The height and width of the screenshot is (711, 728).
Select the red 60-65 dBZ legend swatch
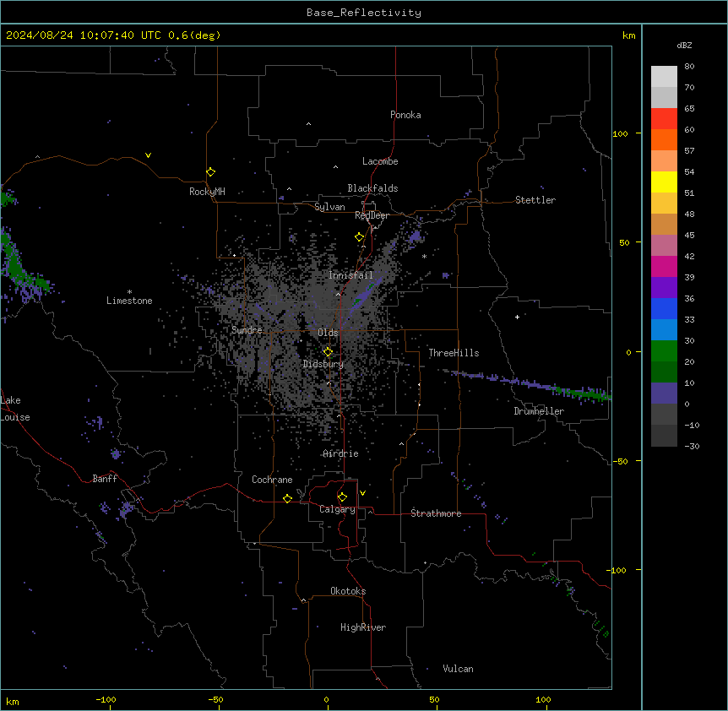(664, 118)
